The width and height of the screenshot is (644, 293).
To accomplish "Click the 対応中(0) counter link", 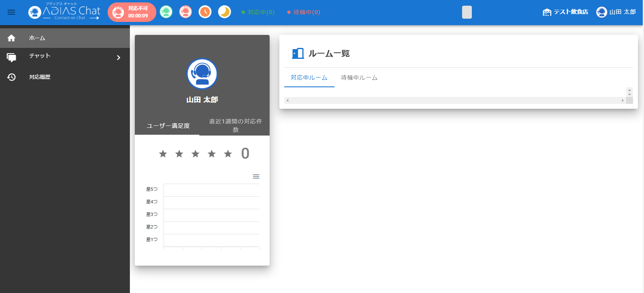I will [258, 12].
